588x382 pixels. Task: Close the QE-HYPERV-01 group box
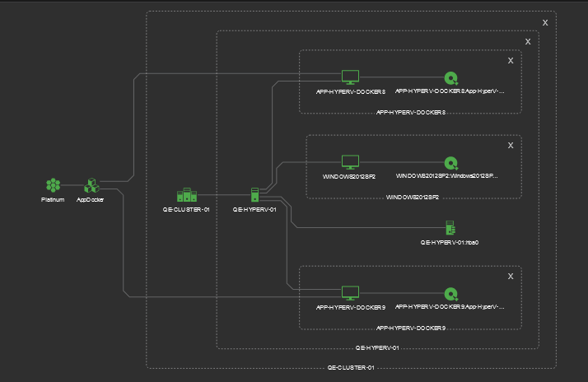pyautogui.click(x=528, y=42)
